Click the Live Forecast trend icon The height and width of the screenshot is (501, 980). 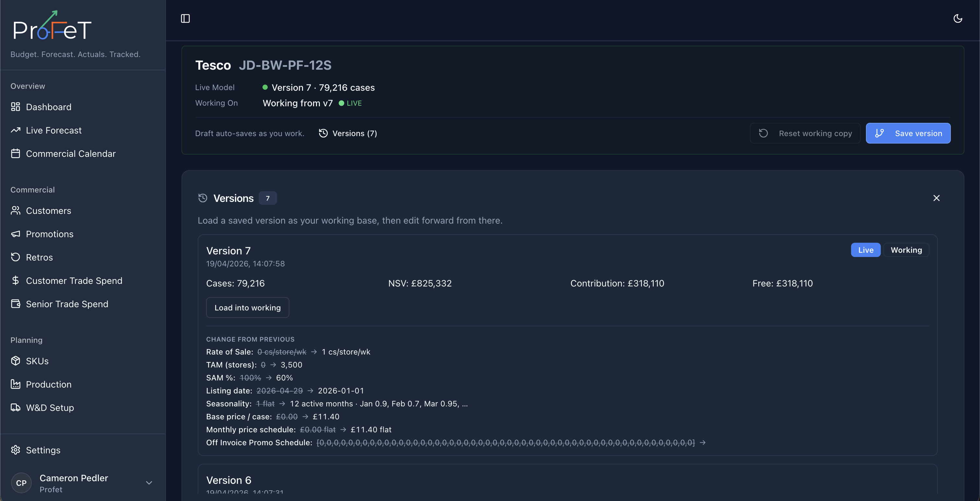16,130
